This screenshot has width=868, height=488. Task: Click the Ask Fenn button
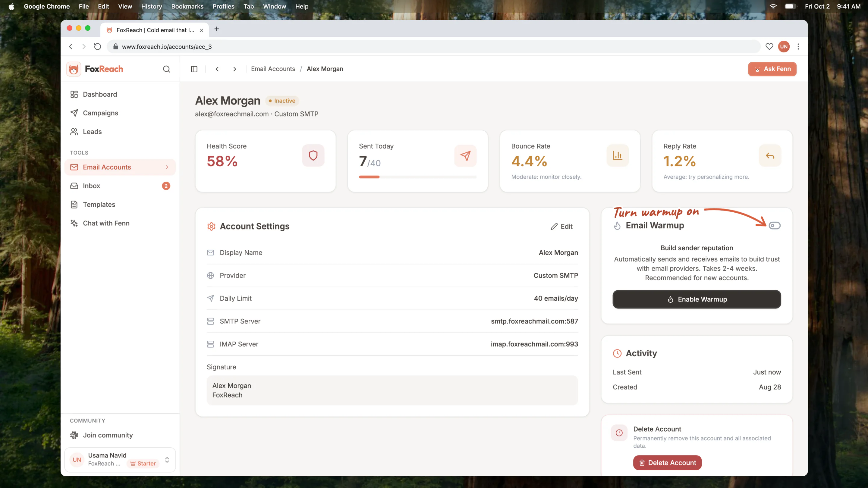point(772,69)
